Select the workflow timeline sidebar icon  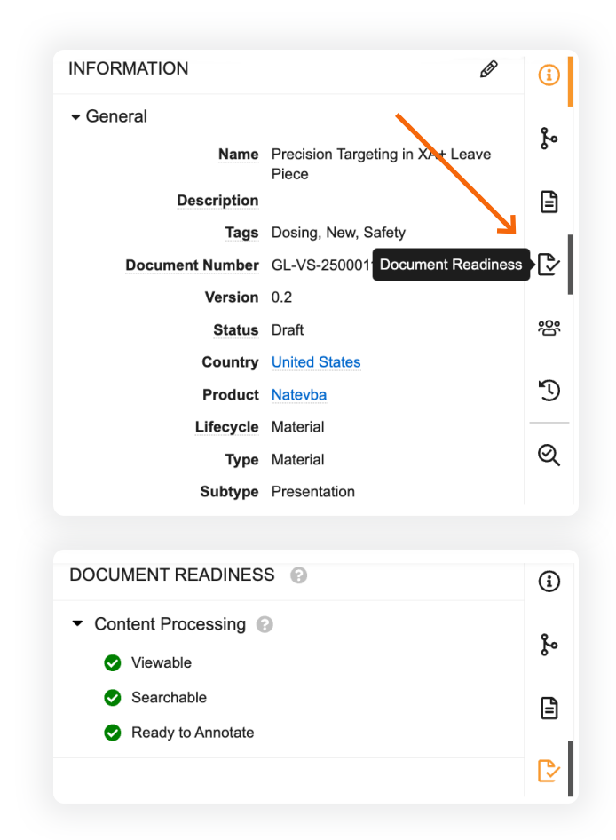point(549,139)
